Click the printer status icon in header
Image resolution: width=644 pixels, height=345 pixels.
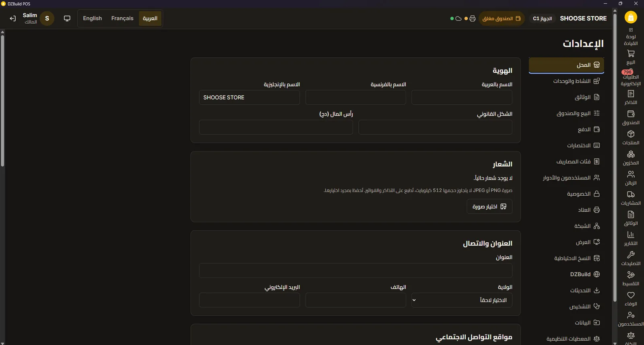pyautogui.click(x=473, y=19)
